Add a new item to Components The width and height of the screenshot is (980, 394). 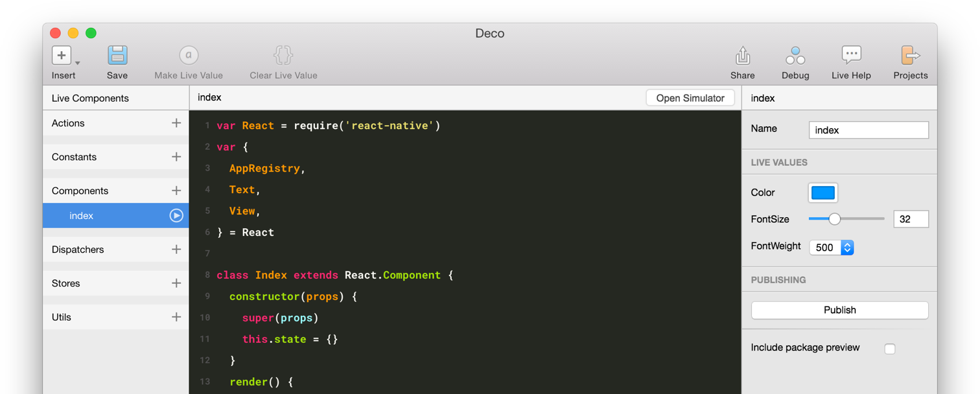tap(176, 191)
